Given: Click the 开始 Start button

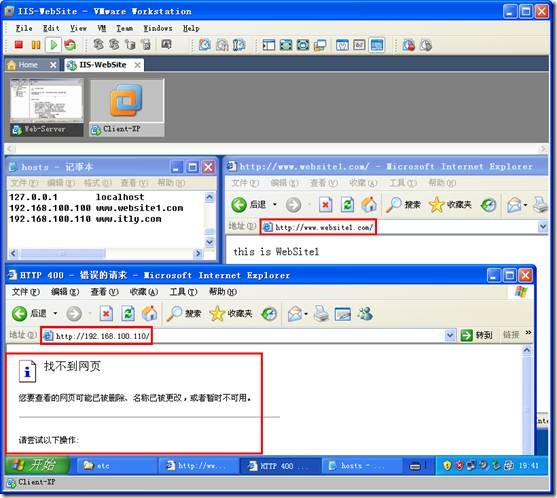Looking at the screenshot, I should (37, 465).
